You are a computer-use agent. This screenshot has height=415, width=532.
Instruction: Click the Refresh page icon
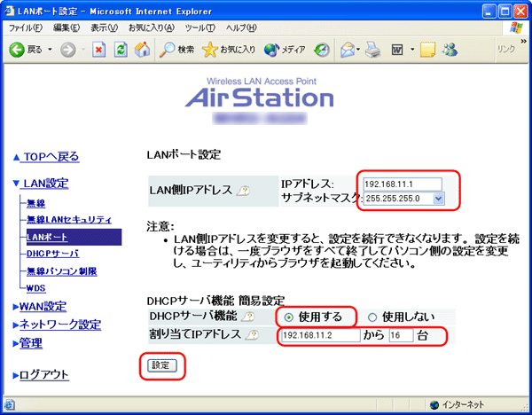121,50
